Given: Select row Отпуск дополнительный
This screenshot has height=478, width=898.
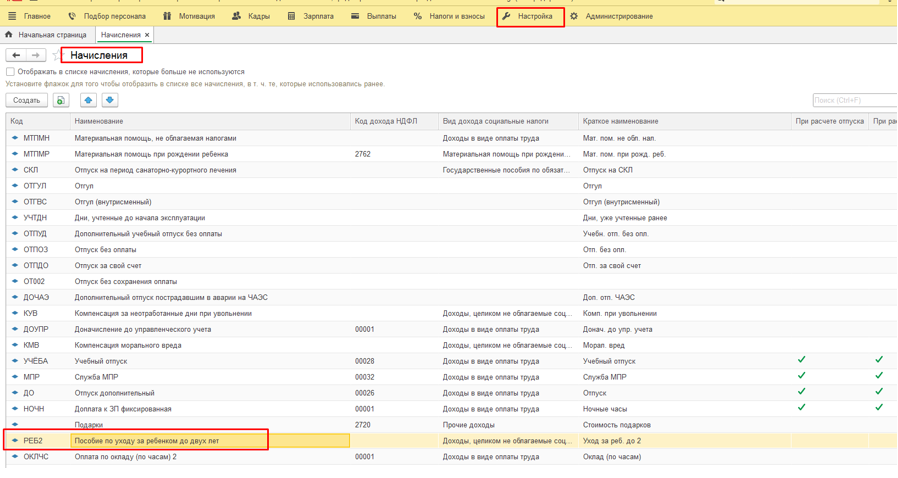Looking at the screenshot, I should (451, 393).
